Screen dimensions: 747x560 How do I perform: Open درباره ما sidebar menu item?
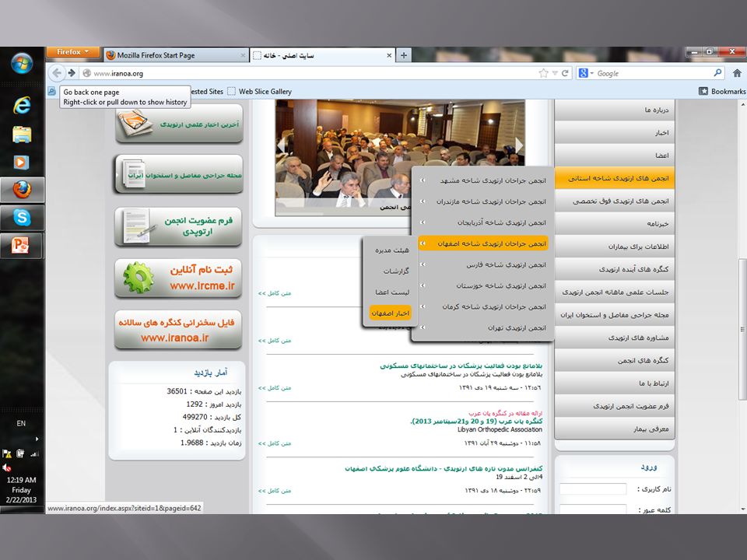point(615,110)
